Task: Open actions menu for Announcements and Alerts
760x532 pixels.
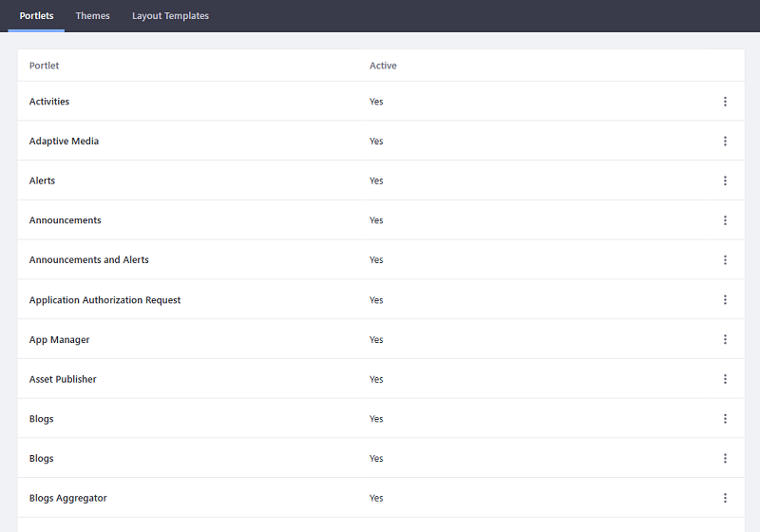Action: (x=725, y=260)
